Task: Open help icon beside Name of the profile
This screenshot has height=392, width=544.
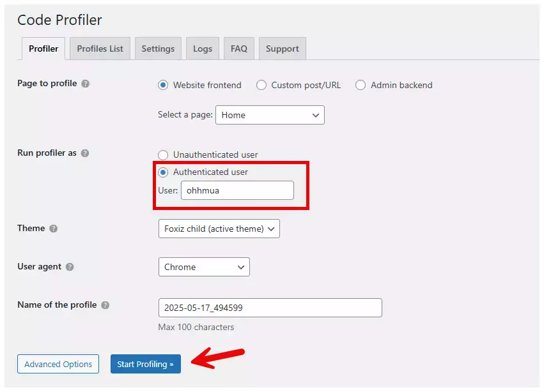Action: coord(105,305)
